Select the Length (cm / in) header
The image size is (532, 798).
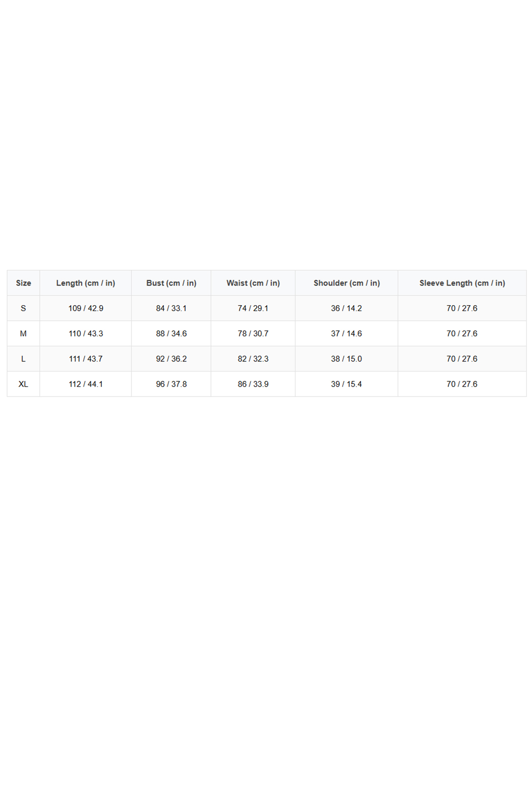click(86, 283)
